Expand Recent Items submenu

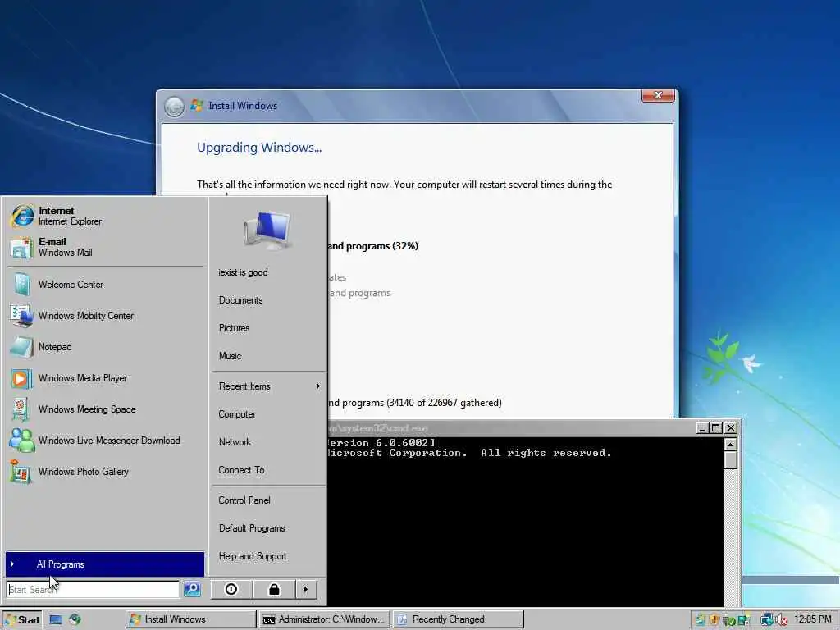tap(268, 386)
